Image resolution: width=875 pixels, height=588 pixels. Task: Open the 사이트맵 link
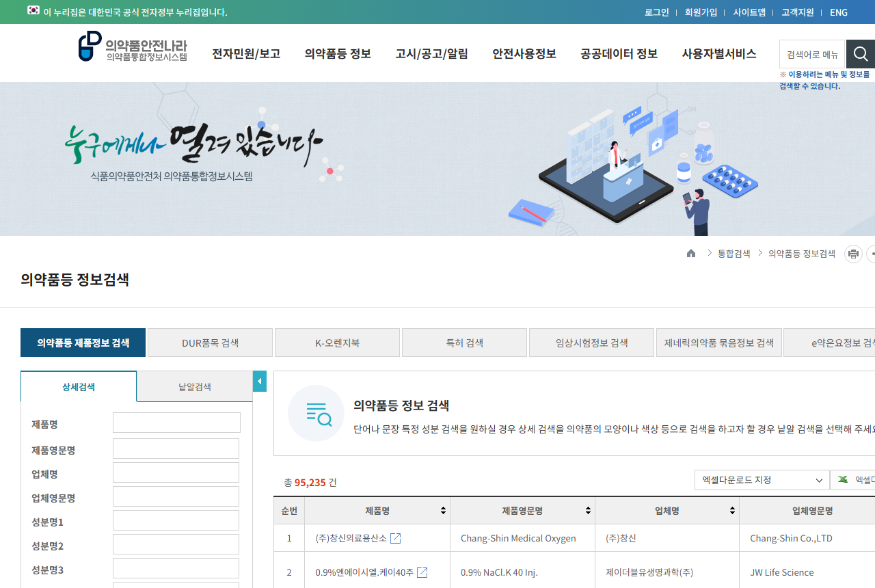(x=749, y=12)
